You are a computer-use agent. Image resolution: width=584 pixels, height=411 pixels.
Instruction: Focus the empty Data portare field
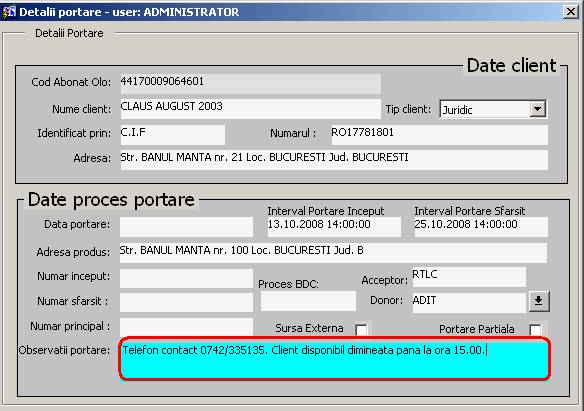click(x=186, y=227)
